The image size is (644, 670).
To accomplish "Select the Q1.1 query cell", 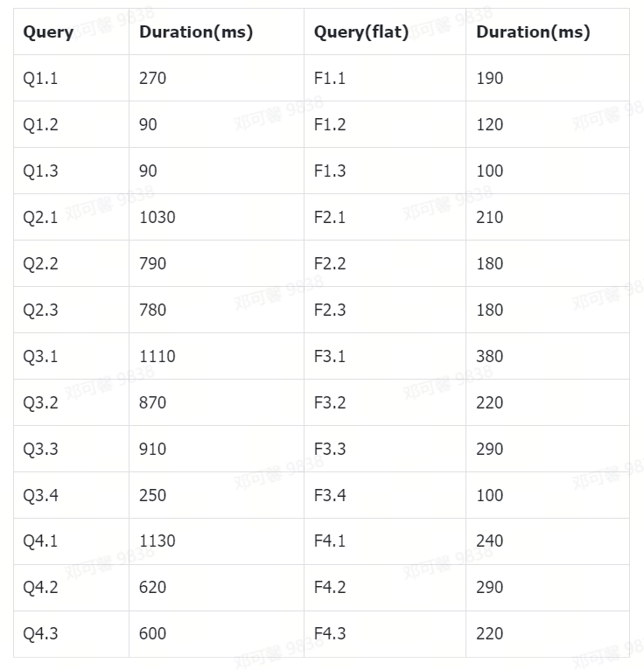I will click(40, 78).
